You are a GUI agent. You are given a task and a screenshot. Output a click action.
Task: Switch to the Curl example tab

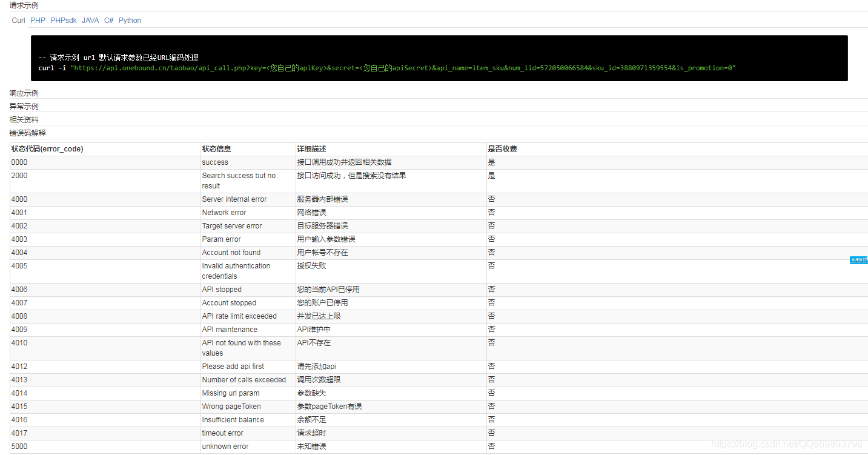[19, 21]
